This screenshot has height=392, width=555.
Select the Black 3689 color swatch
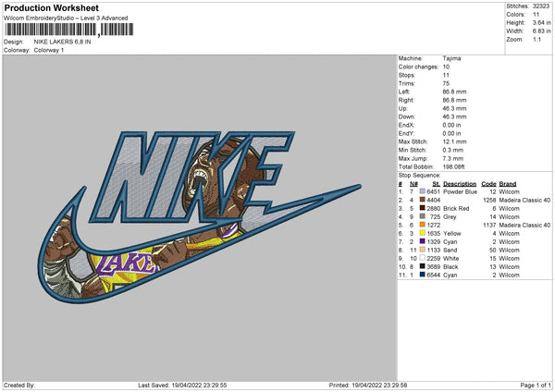(423, 266)
